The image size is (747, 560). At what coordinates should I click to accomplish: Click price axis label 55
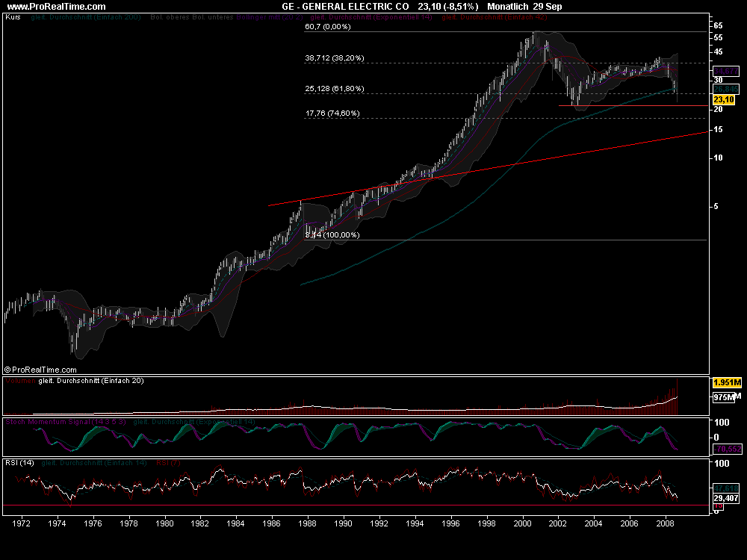[x=718, y=37]
